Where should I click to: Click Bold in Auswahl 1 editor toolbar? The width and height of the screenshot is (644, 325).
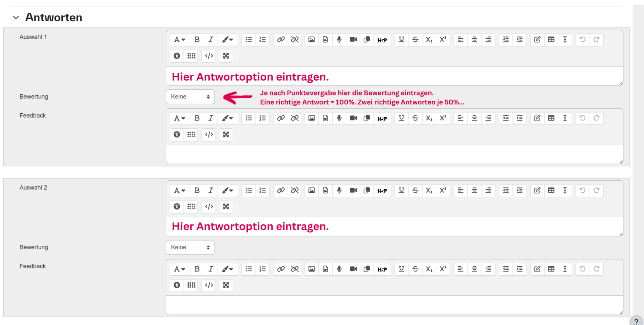pos(197,39)
